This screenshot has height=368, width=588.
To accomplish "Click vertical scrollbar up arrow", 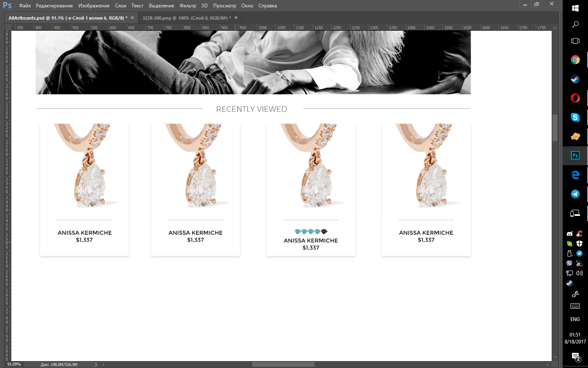I will click(555, 28).
